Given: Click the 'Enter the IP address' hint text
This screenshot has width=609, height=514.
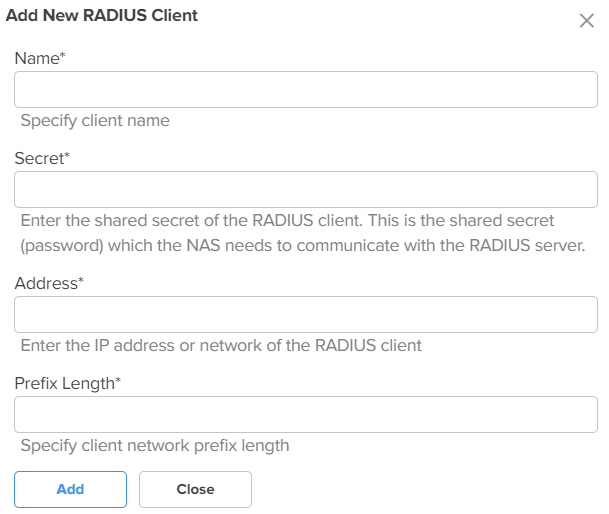Looking at the screenshot, I should [x=221, y=345].
